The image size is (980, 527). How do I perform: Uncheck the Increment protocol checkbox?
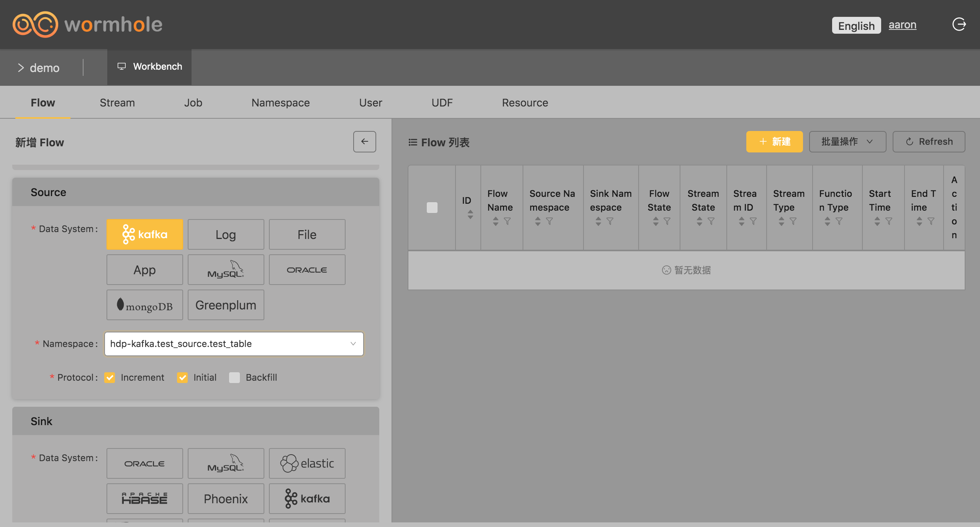110,378
